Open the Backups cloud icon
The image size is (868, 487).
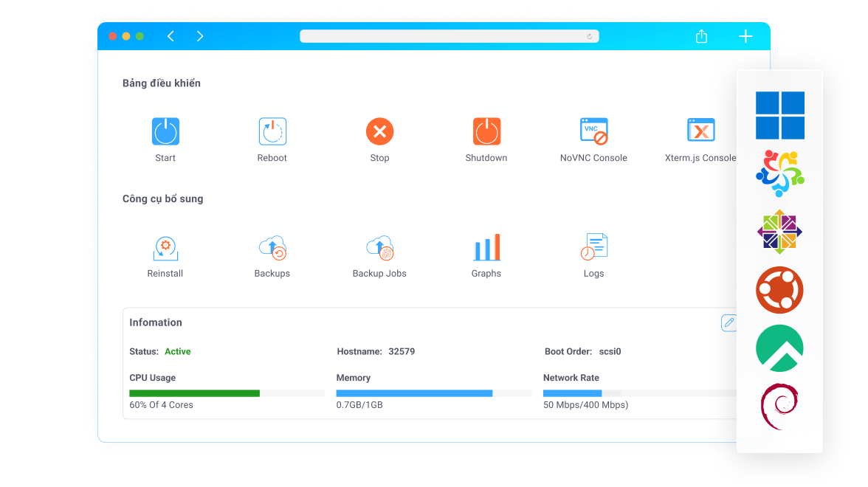tap(272, 247)
